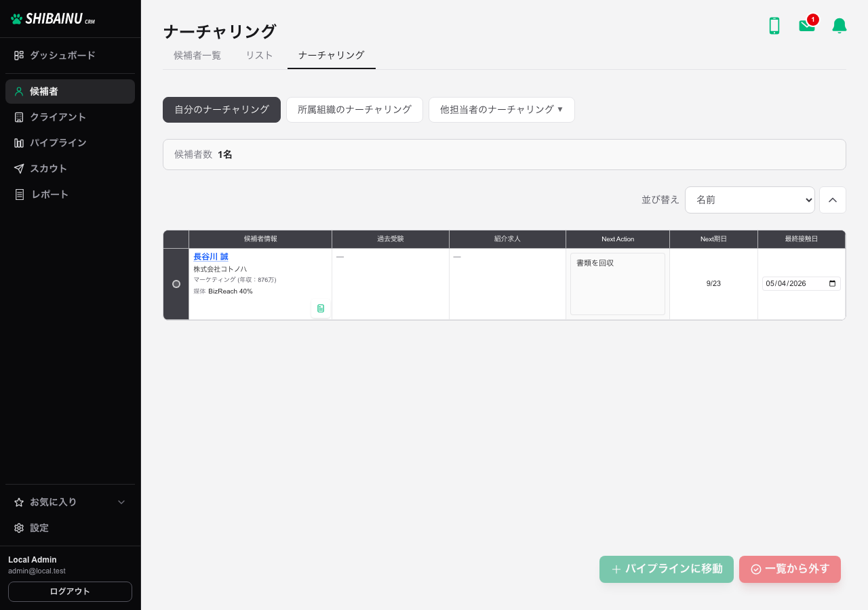Open the candidate link 長谷川 誠
Viewport: 868px width, 610px height.
(x=211, y=257)
